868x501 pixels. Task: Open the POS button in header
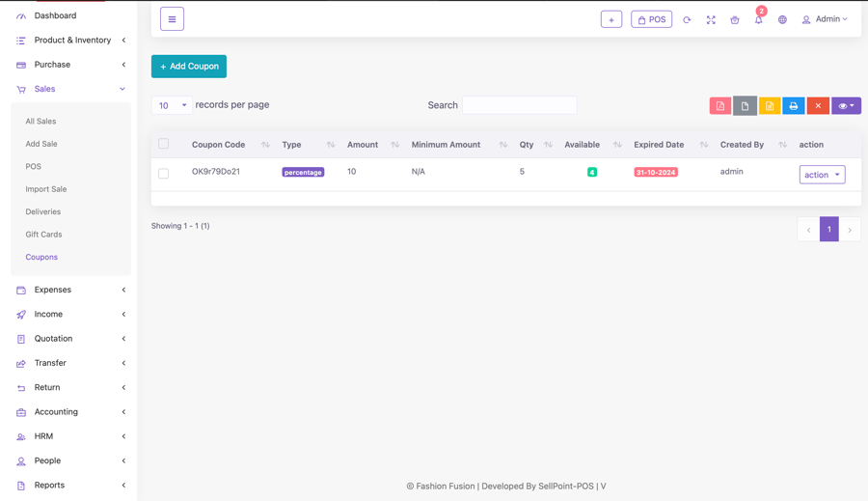651,19
